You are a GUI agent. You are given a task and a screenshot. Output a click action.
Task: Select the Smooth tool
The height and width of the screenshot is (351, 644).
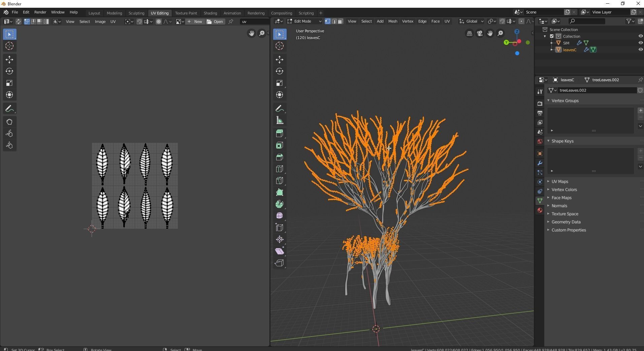pyautogui.click(x=280, y=216)
